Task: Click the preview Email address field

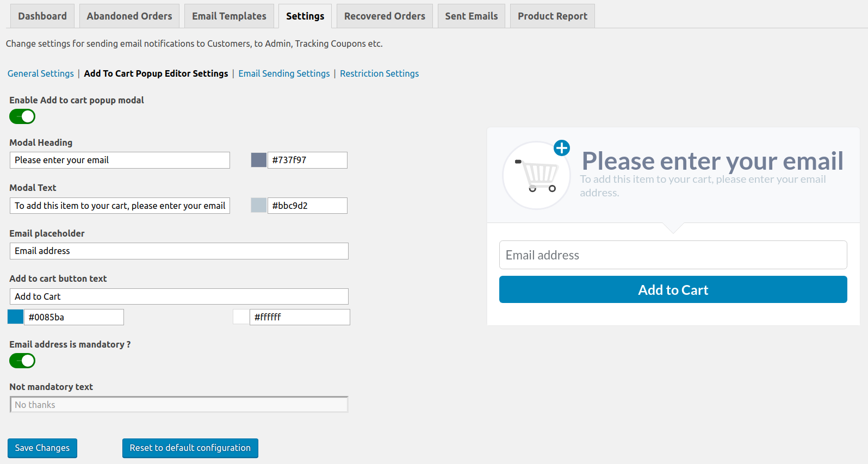Action: tap(673, 255)
